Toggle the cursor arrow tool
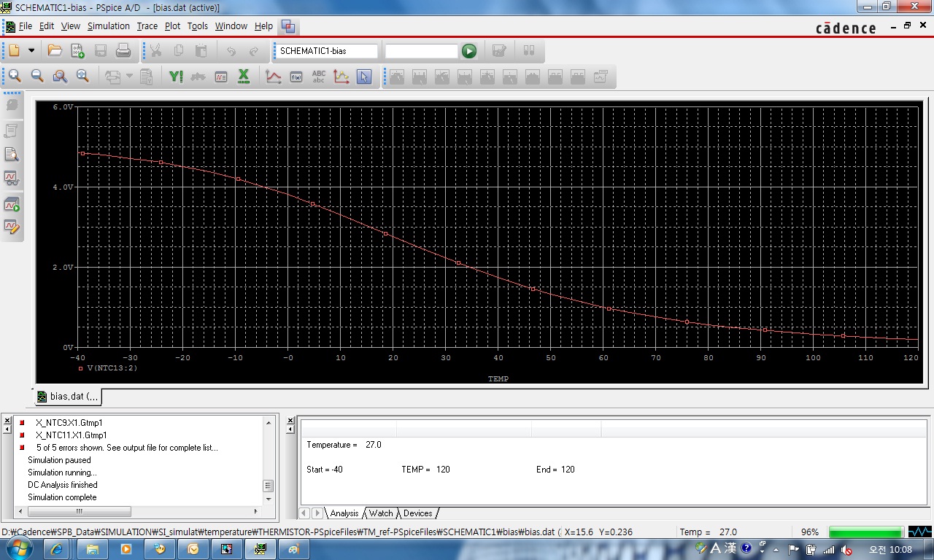This screenshot has height=560, width=934. [364, 76]
